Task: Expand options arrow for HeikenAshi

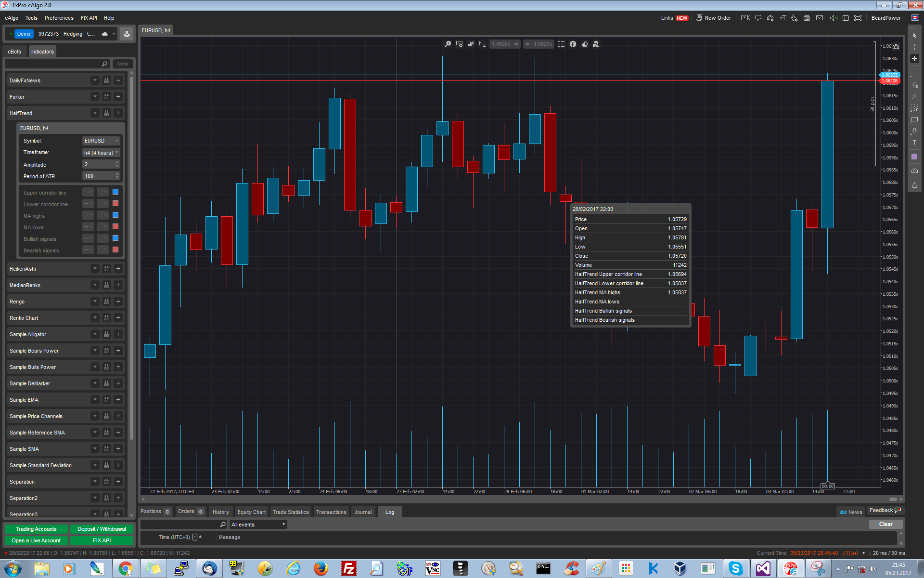Action: pos(95,269)
